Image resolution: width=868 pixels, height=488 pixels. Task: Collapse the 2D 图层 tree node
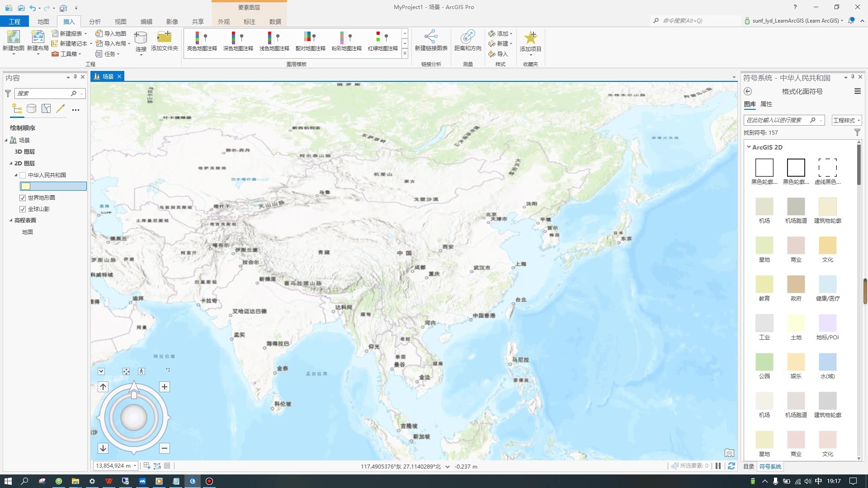11,163
